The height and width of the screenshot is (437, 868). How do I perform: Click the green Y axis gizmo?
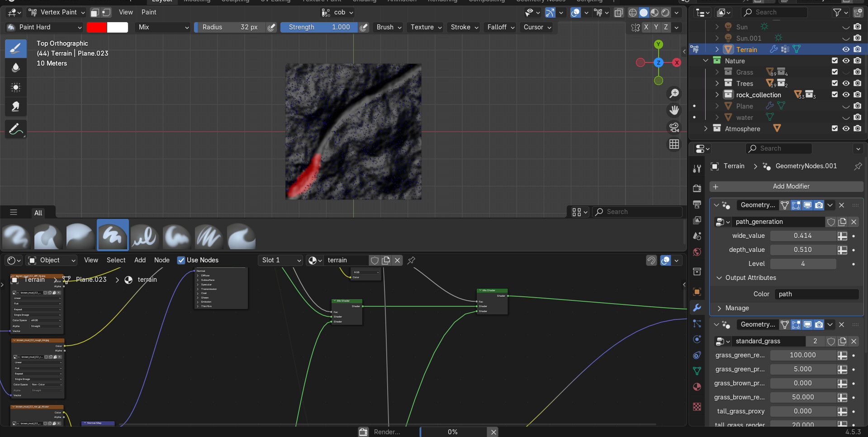(x=659, y=44)
